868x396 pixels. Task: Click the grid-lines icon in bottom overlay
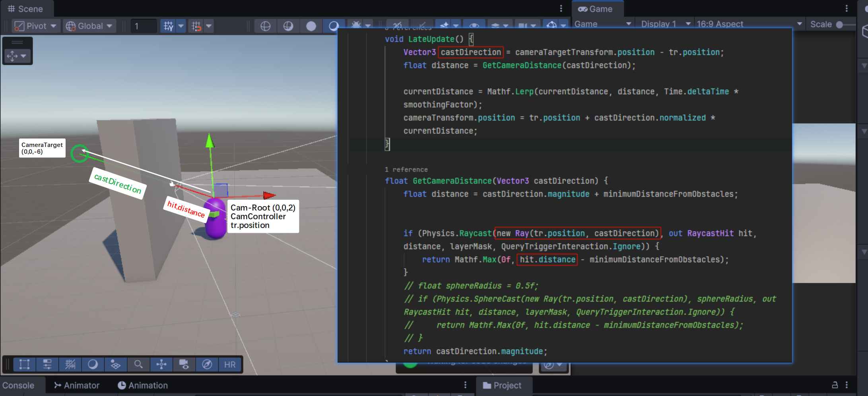click(x=70, y=364)
